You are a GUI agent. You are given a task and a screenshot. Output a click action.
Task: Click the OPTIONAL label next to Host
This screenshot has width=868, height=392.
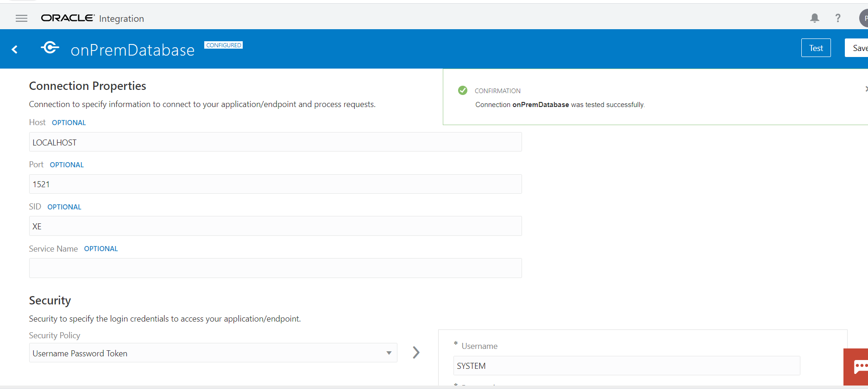69,123
